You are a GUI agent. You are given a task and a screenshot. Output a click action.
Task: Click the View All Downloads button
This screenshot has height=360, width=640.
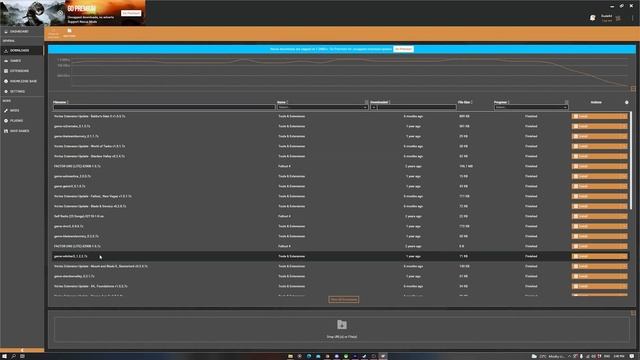point(344,300)
